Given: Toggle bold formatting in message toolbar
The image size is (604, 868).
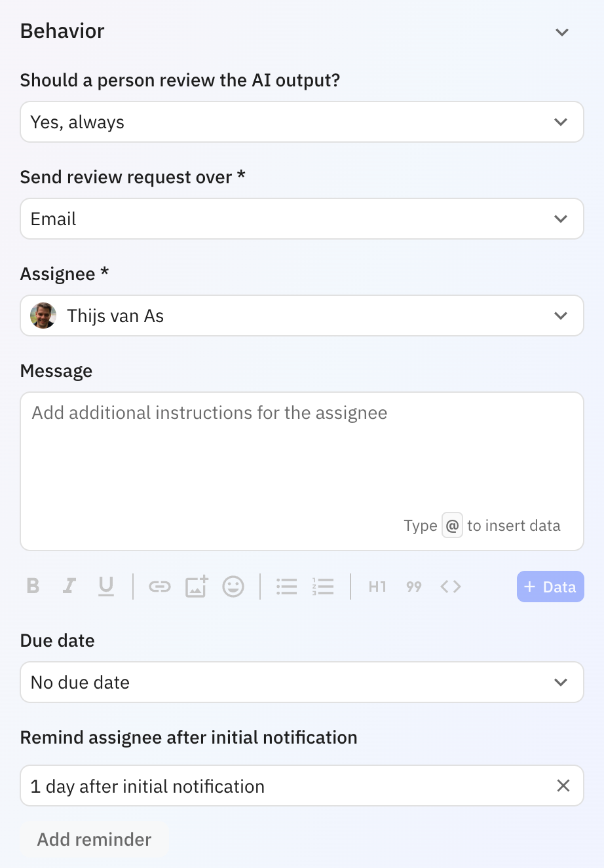Looking at the screenshot, I should (33, 586).
